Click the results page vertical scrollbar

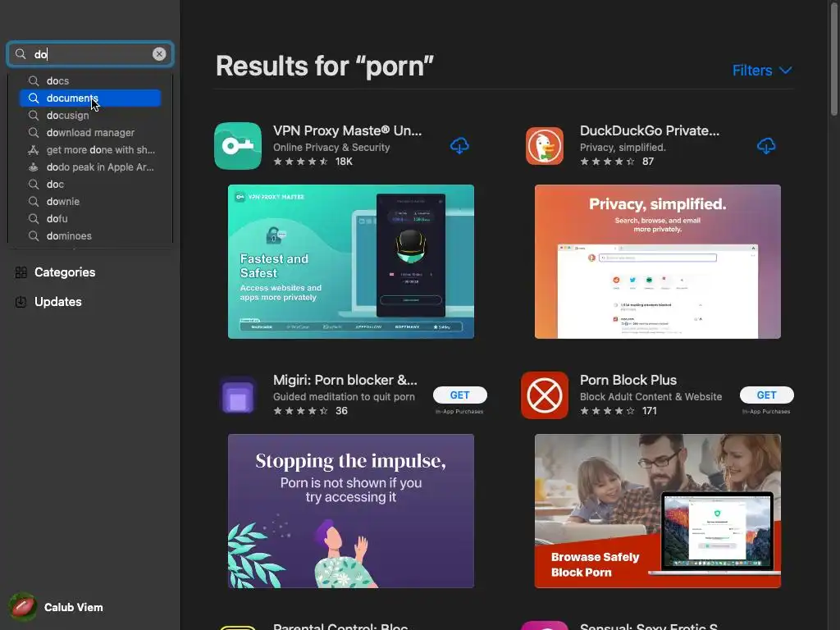(833, 59)
